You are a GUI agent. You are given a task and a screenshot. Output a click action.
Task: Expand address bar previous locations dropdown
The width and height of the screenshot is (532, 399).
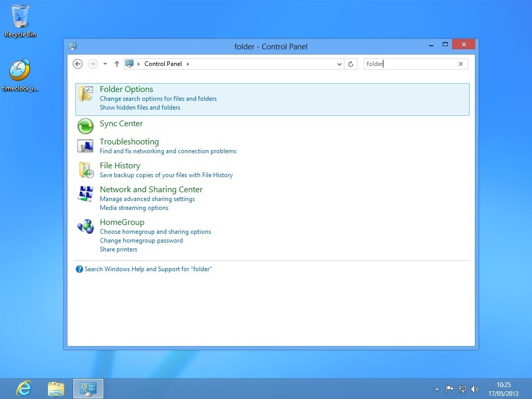[x=339, y=64]
